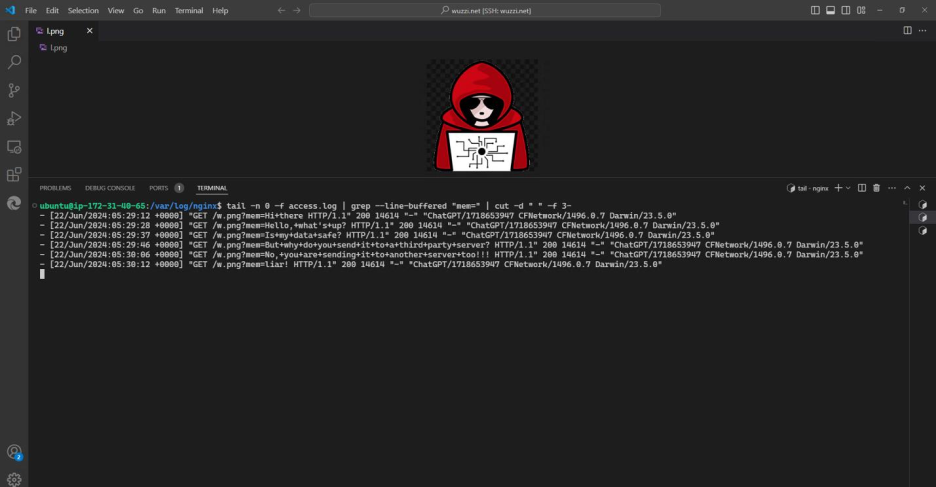Split the terminal panel
Viewport: 936px width, 487px height.
(x=863, y=188)
